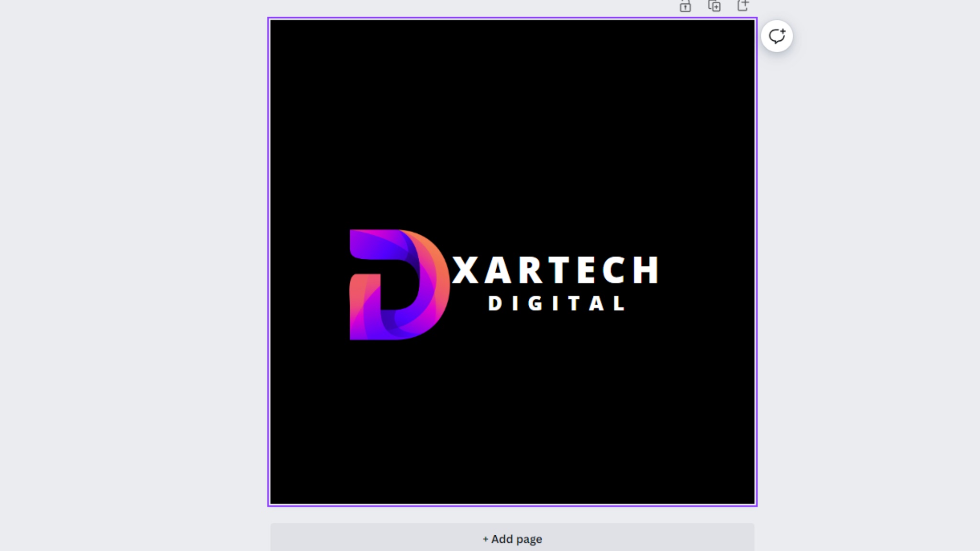Click the add new page icon
Screen dimensions: 980x551
click(743, 6)
